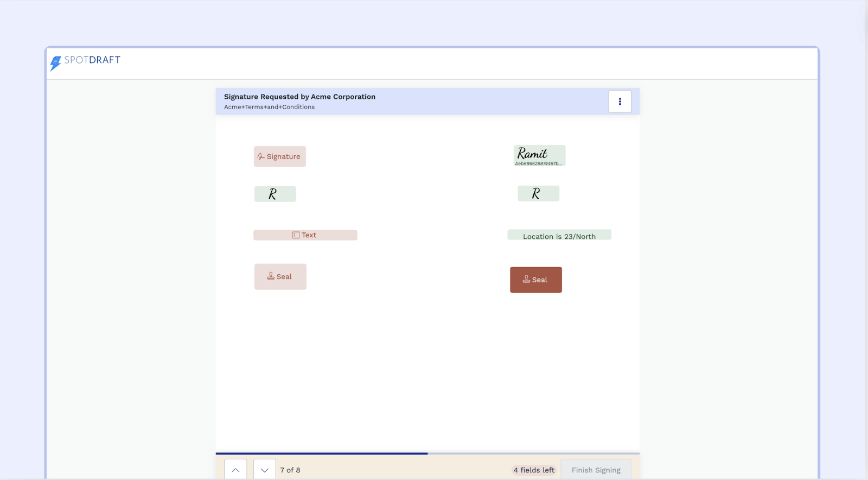Go to the next page with down chevron
This screenshot has height=480, width=868.
click(x=265, y=470)
